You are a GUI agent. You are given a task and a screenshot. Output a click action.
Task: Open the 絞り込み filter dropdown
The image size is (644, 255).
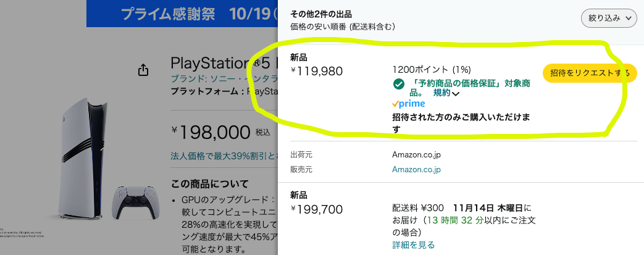pos(608,19)
